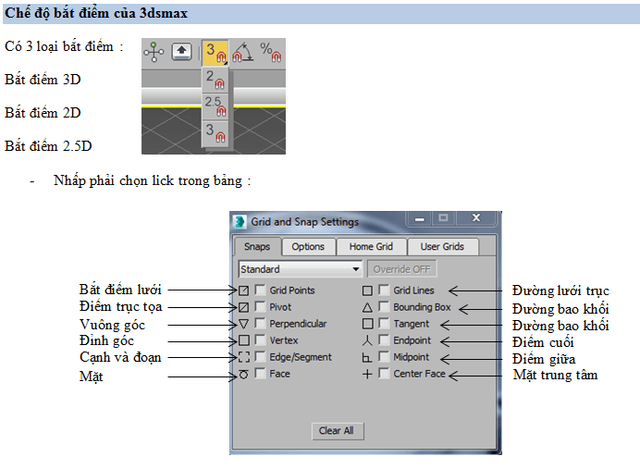Click the 'Điểm cuối' annotation label
The image size is (640, 470).
543,342
